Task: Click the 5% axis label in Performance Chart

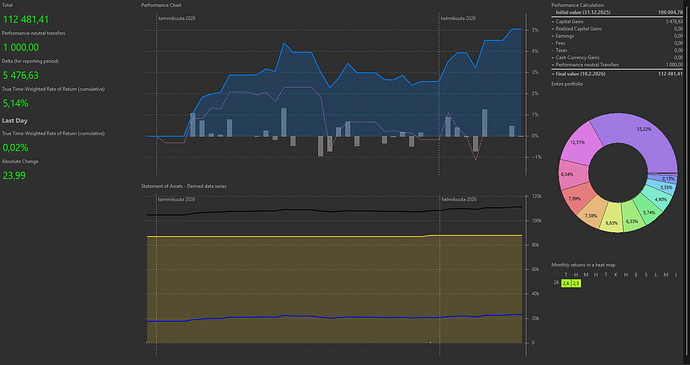Action: 535,30
